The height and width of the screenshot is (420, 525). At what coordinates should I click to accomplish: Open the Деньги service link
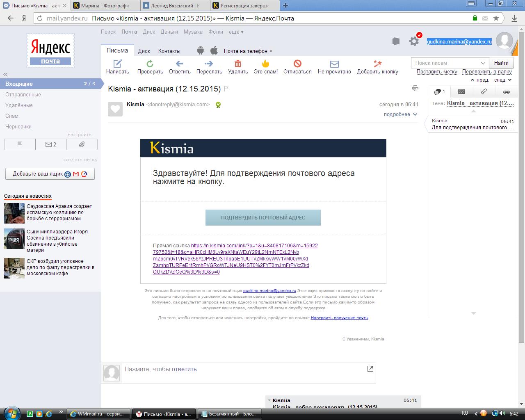[x=169, y=32]
